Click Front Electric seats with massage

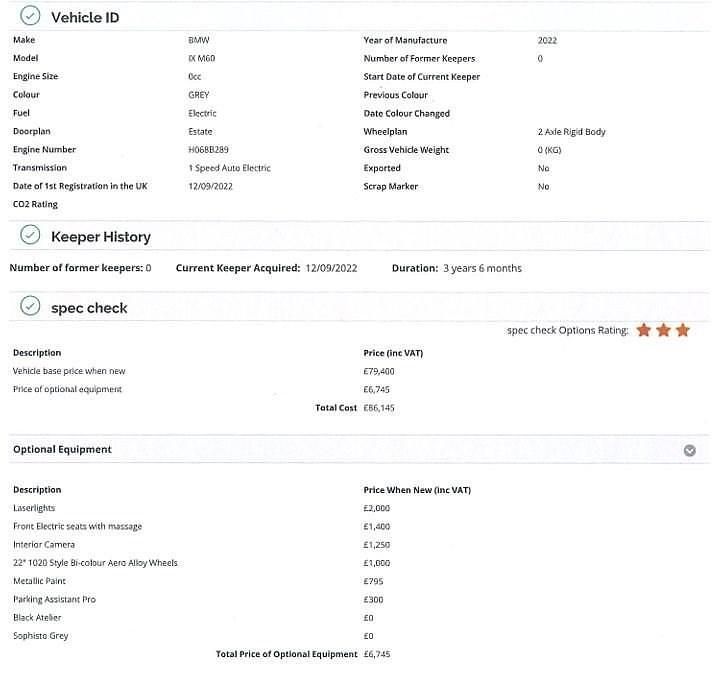coord(77,526)
